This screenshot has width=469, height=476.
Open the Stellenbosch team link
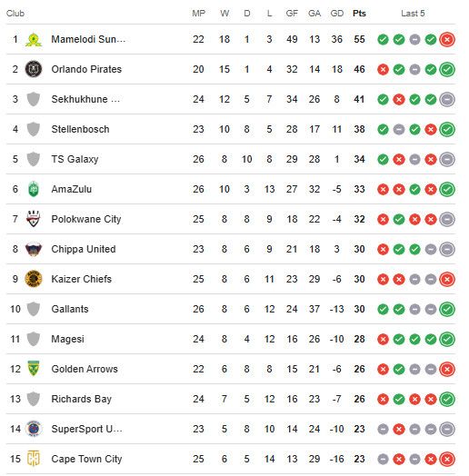tap(80, 129)
